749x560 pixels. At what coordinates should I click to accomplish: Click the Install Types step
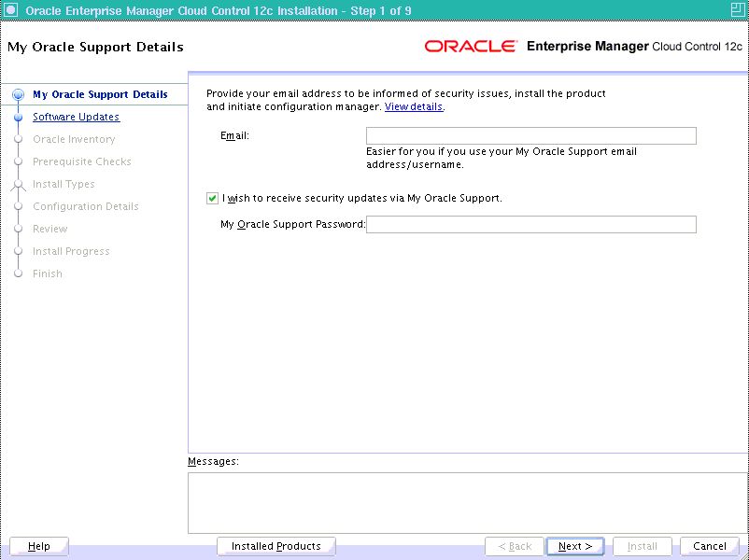tap(64, 184)
